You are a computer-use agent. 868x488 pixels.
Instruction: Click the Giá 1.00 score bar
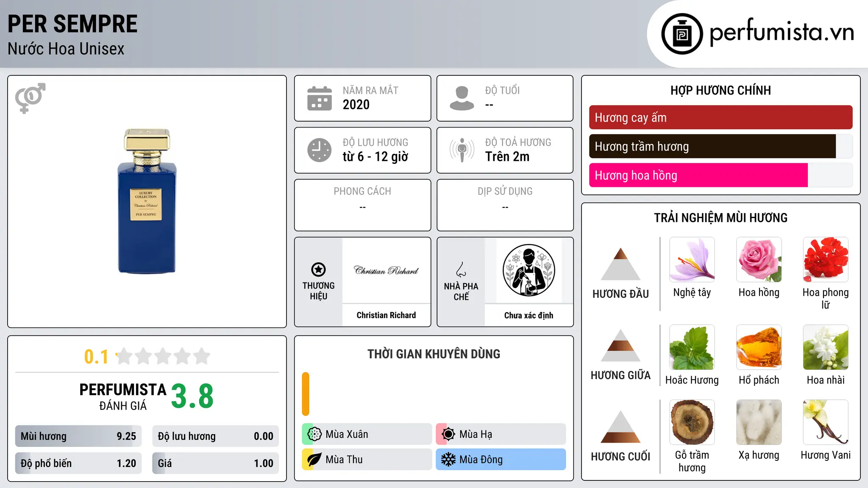point(216,463)
